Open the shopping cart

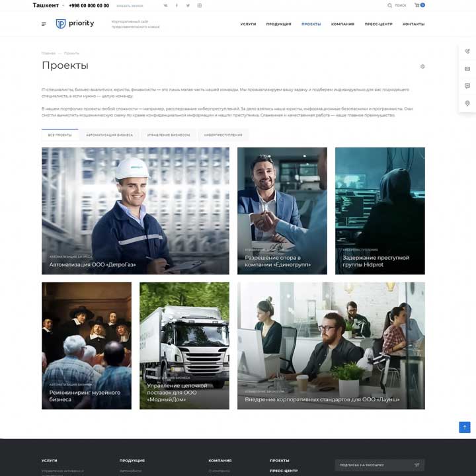[x=418, y=5]
